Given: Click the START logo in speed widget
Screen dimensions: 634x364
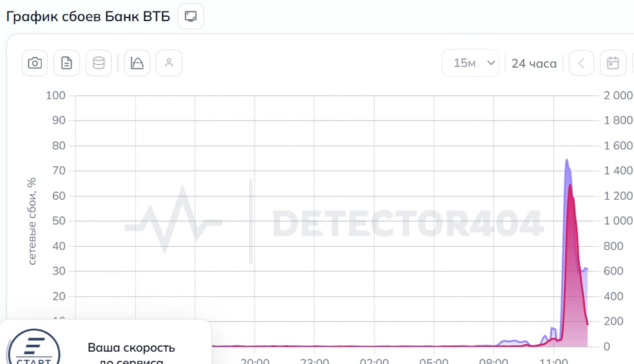Looking at the screenshot, I should (34, 349).
